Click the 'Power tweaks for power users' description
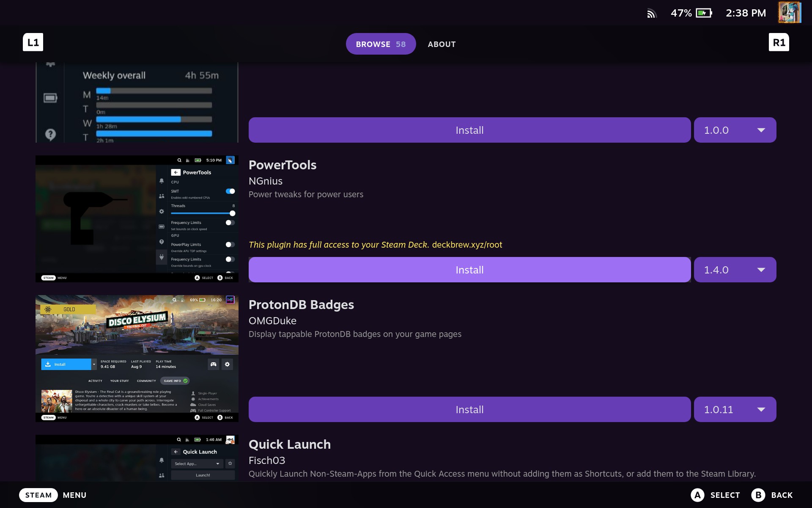 (306, 194)
